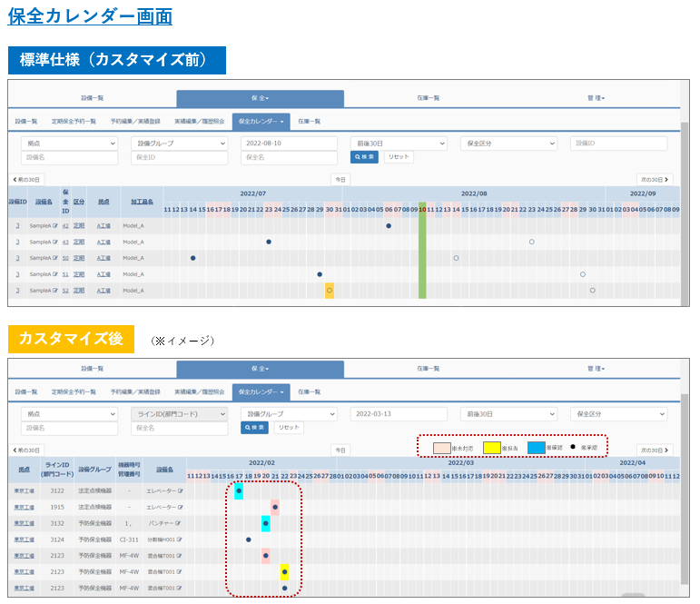700x604 pixels.
Task: Click the blue 検索 button in top panel
Action: [x=363, y=157]
